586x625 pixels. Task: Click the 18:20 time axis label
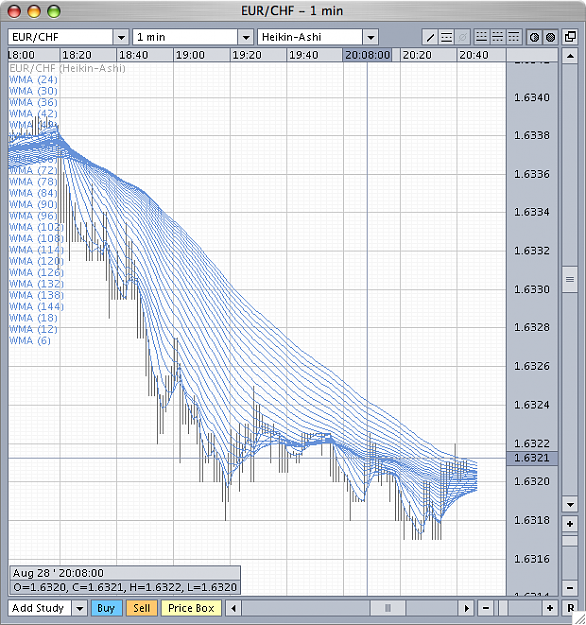tap(77, 55)
